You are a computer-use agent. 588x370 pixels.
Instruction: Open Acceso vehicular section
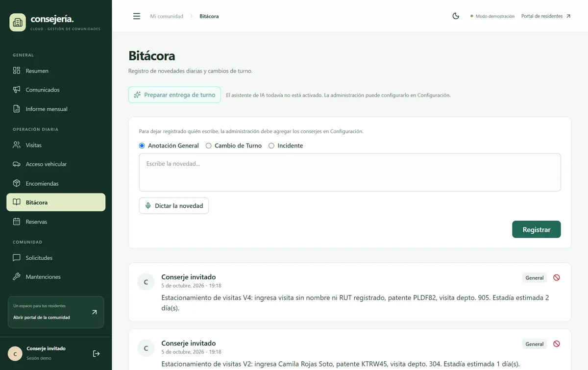click(56, 164)
